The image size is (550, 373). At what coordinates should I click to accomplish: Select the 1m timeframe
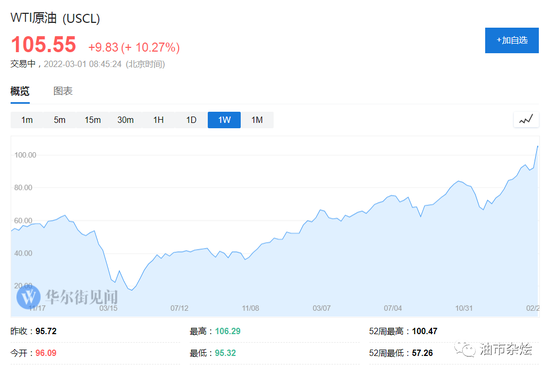pyautogui.click(x=27, y=120)
